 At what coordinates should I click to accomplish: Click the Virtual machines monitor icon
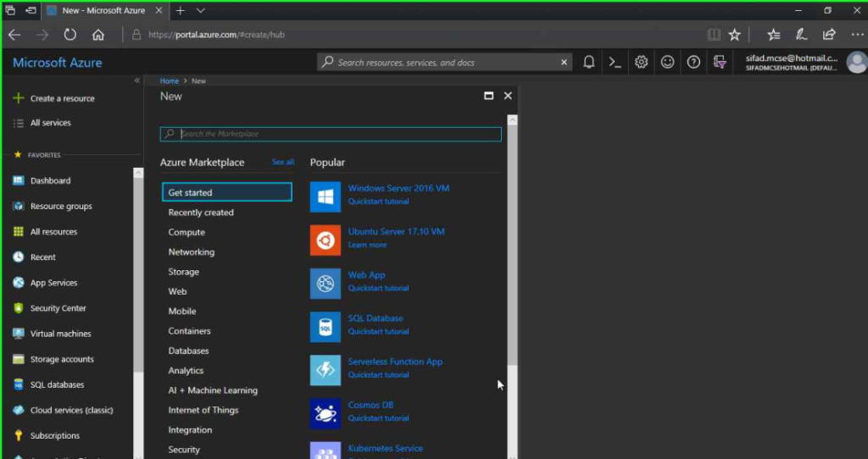19,334
